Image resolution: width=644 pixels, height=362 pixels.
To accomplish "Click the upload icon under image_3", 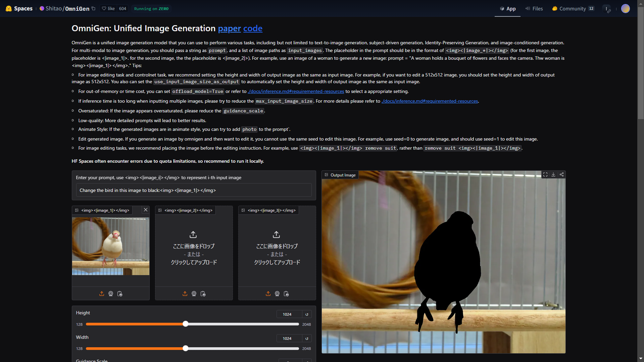I will 268,294.
